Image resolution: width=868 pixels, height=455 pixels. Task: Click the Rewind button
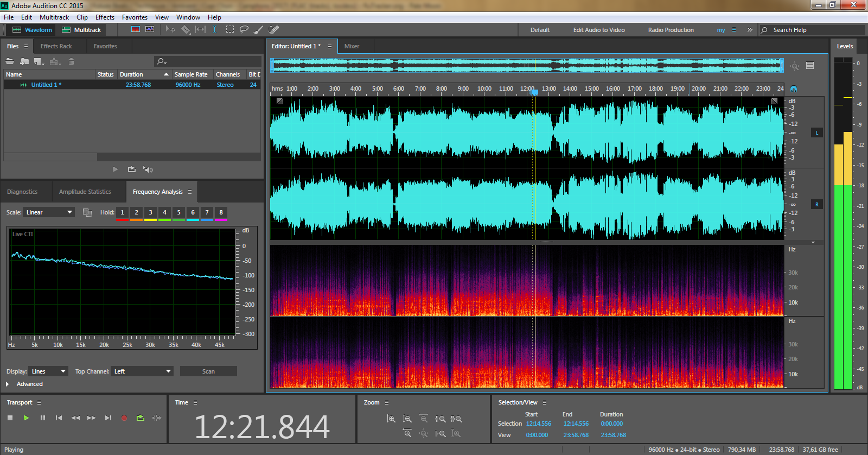pyautogui.click(x=75, y=418)
